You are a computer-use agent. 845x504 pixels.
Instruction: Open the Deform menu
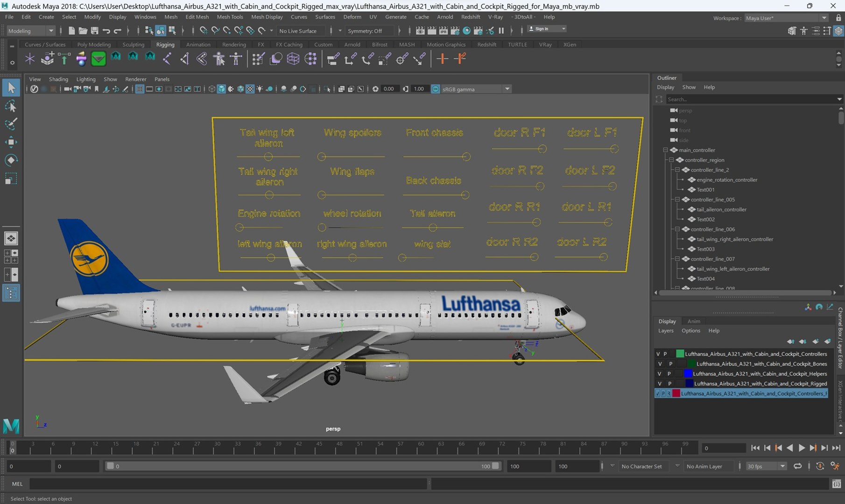(352, 17)
